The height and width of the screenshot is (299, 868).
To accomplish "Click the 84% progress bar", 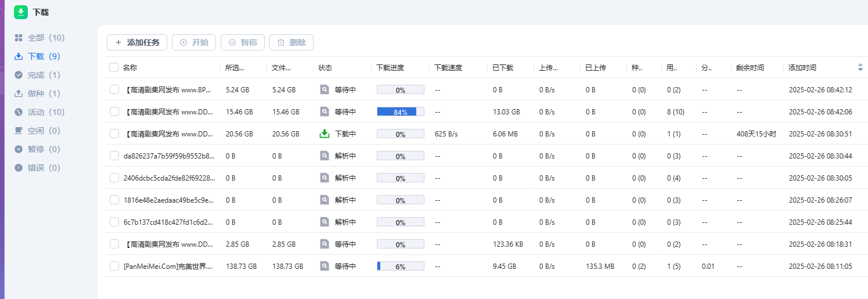I will (x=401, y=111).
